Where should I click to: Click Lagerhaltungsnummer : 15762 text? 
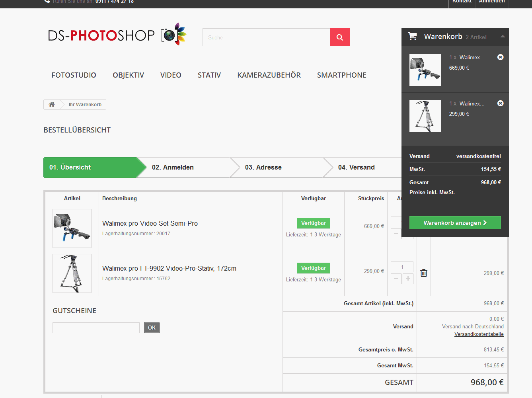tap(136, 279)
